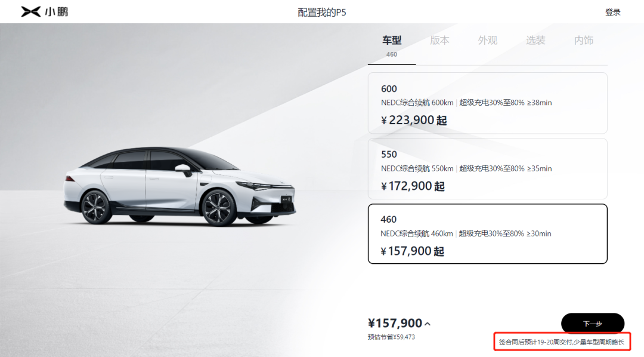The height and width of the screenshot is (357, 644).
Task: Click the delivery time notice text
Action: pyautogui.click(x=562, y=342)
